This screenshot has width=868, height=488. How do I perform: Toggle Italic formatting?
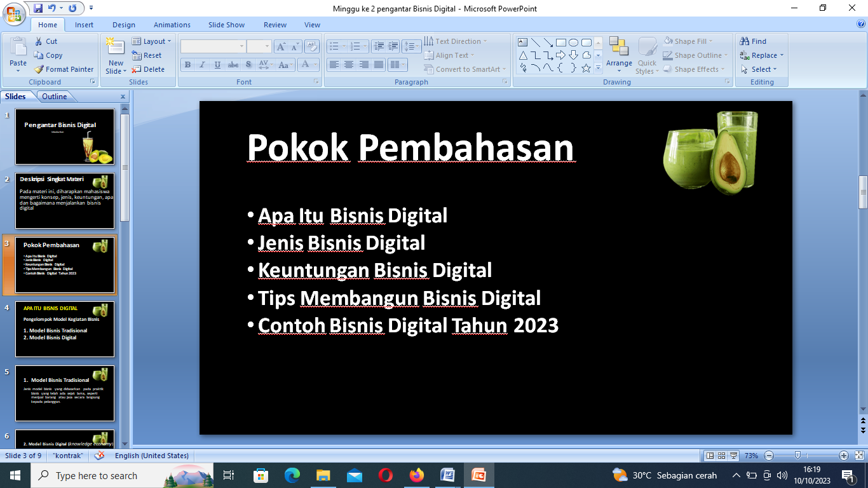click(203, 65)
